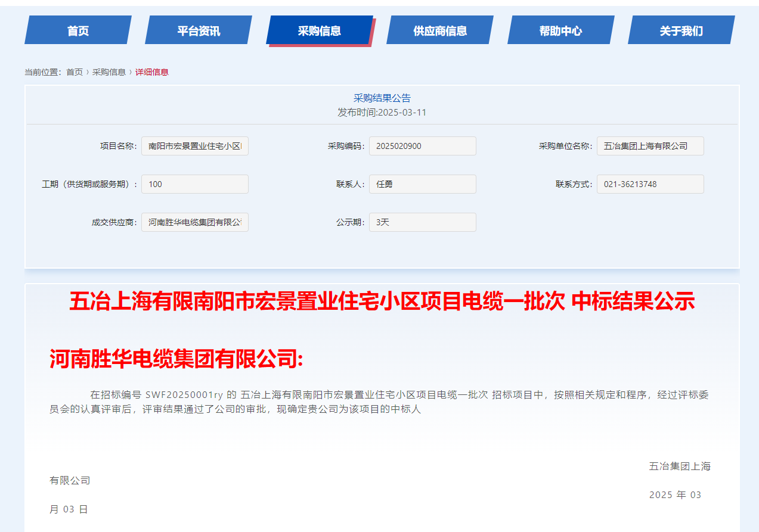The image size is (759, 532).
Task: Select the 详细信息 breadcrumb entry
Action: (x=153, y=71)
